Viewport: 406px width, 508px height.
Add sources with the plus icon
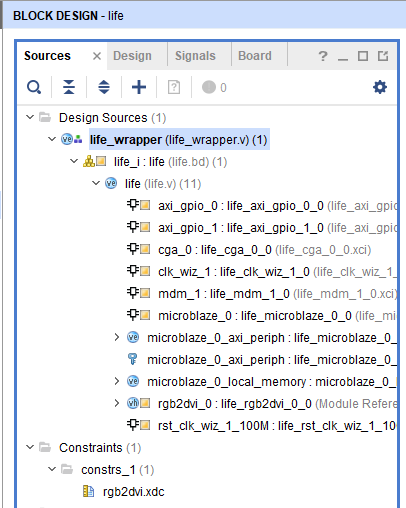coord(139,87)
